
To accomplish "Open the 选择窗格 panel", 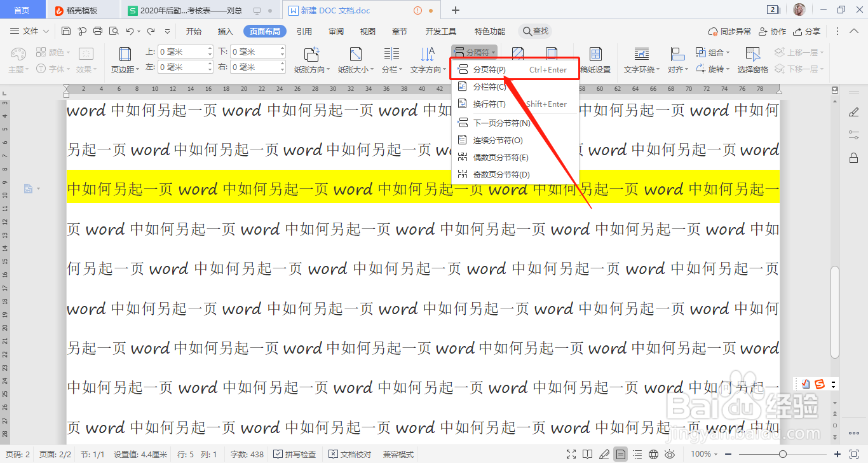I will coord(754,60).
